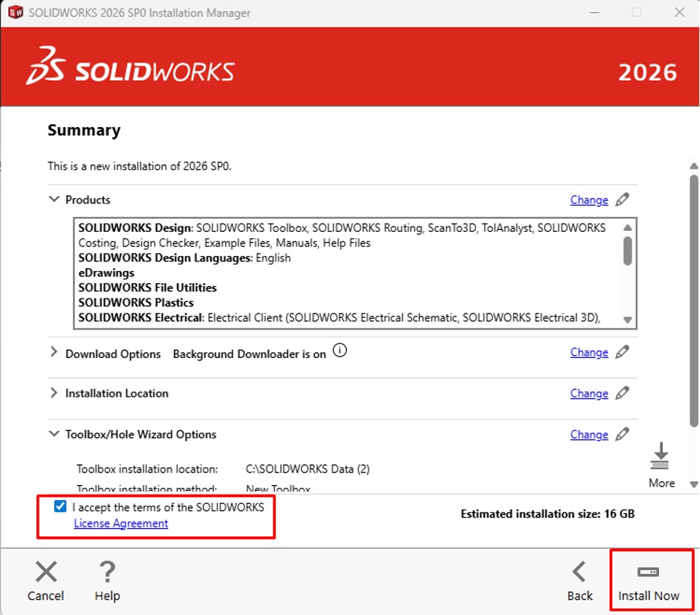Click the Products list scrollbar thumb
The height and width of the screenshot is (615, 700).
click(x=628, y=251)
